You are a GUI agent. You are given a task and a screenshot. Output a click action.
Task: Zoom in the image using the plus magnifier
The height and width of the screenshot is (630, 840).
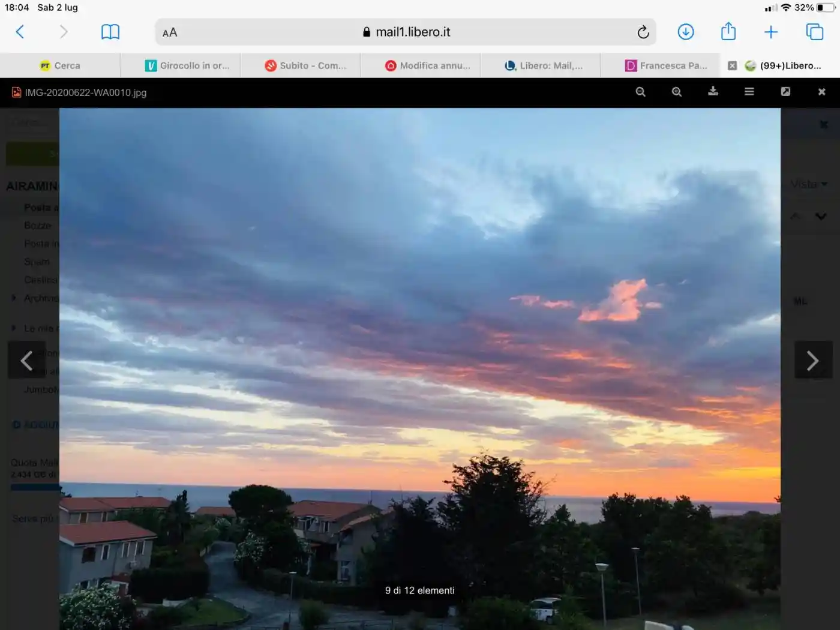(677, 92)
